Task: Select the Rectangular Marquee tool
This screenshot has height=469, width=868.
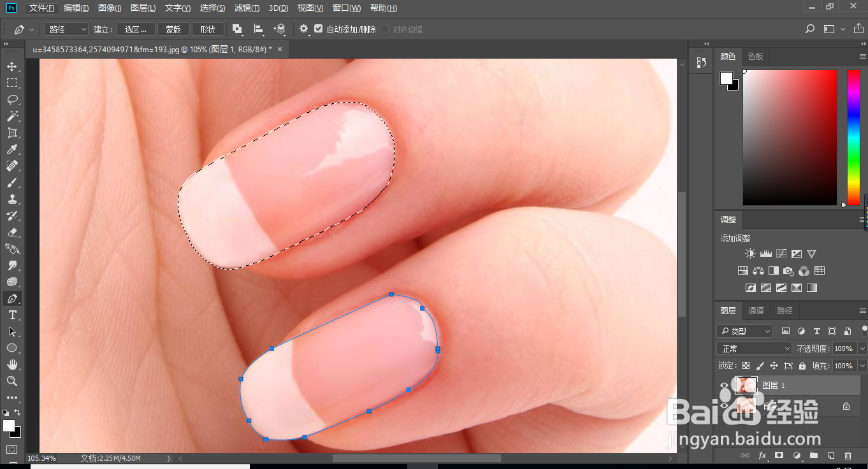Action: click(x=12, y=83)
